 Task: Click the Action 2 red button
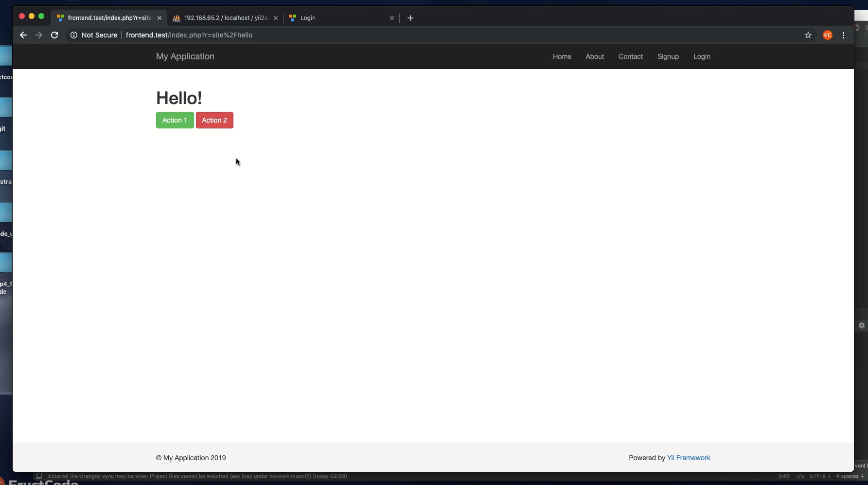click(214, 120)
